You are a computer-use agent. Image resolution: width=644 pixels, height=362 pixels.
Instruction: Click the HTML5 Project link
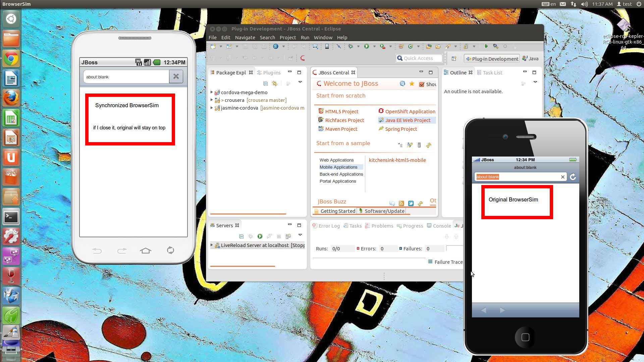(341, 112)
